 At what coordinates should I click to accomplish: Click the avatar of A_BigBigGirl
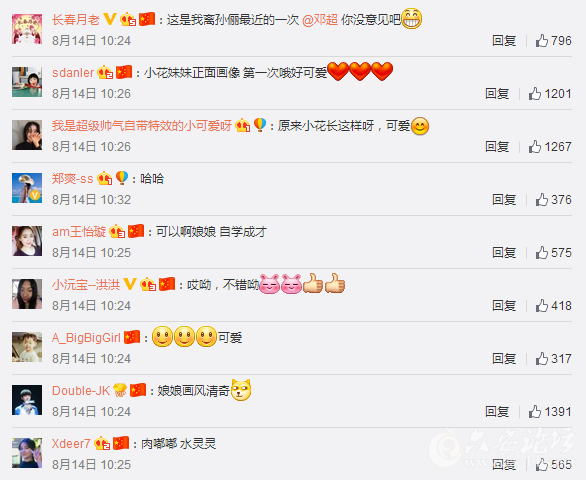click(x=27, y=347)
